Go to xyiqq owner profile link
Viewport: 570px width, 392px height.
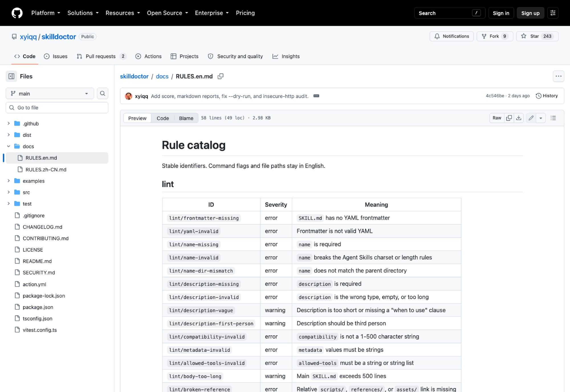tap(28, 37)
